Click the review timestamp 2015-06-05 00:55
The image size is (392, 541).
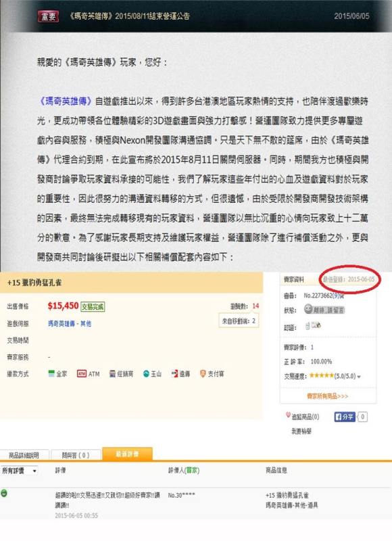[76, 515]
